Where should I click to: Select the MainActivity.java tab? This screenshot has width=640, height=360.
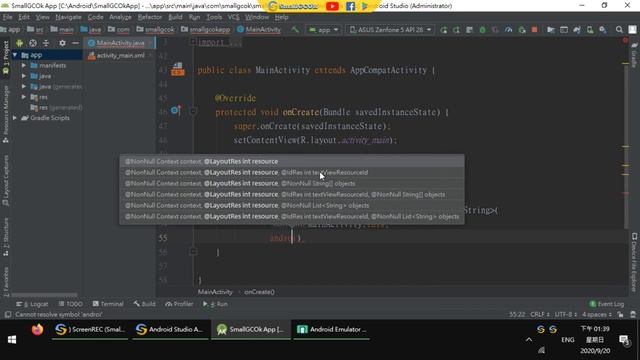(x=120, y=43)
